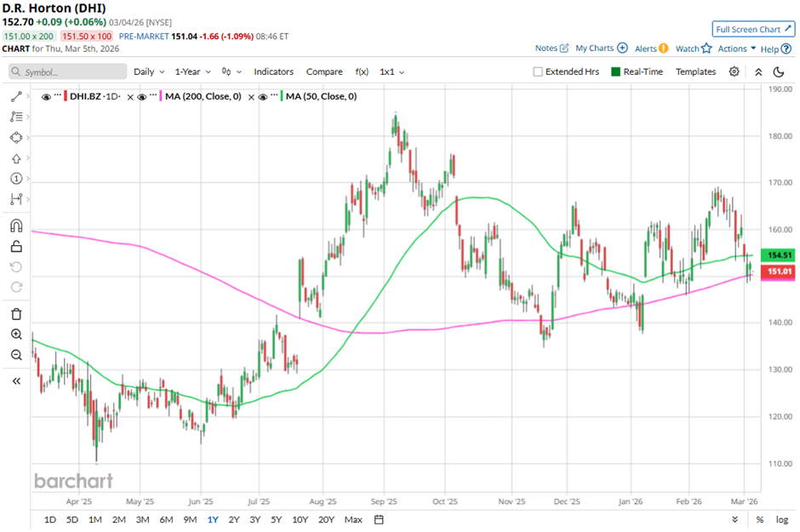Pick the numbered label tool
Viewport: 800px width, 532px height.
[16, 179]
